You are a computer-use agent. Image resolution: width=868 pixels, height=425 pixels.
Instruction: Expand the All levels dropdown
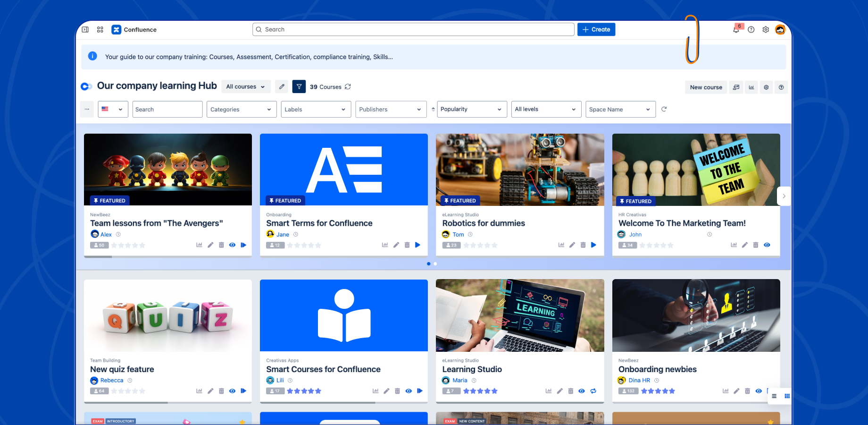pyautogui.click(x=546, y=110)
